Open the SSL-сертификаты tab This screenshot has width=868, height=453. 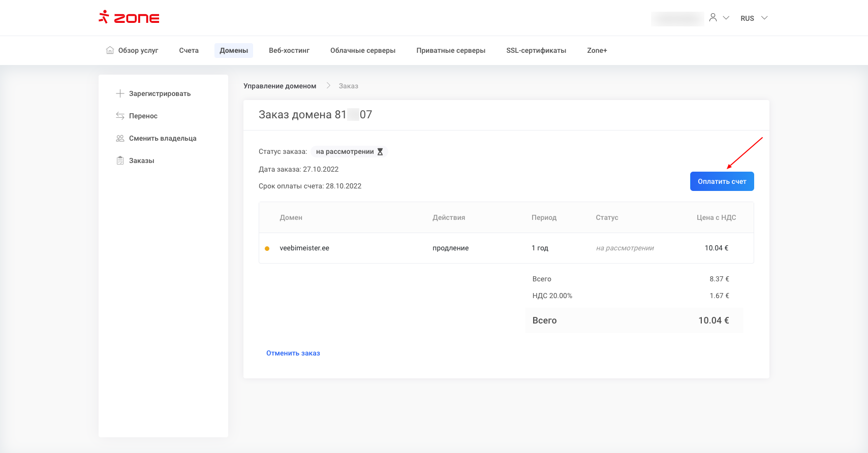[x=536, y=50]
